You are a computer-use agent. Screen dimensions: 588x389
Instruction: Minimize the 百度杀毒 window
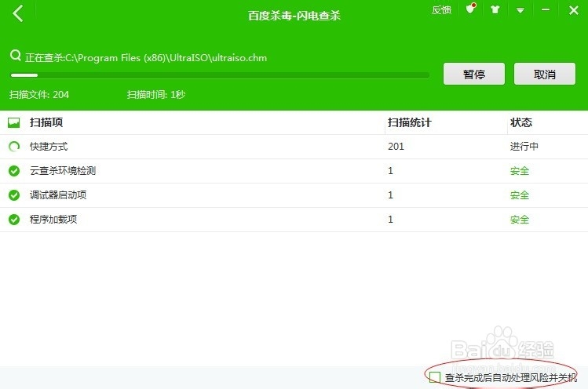click(546, 9)
